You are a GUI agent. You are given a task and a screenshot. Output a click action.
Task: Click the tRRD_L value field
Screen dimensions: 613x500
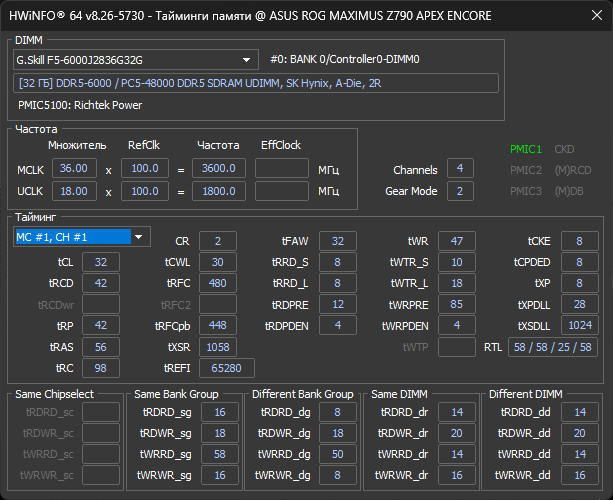click(338, 283)
